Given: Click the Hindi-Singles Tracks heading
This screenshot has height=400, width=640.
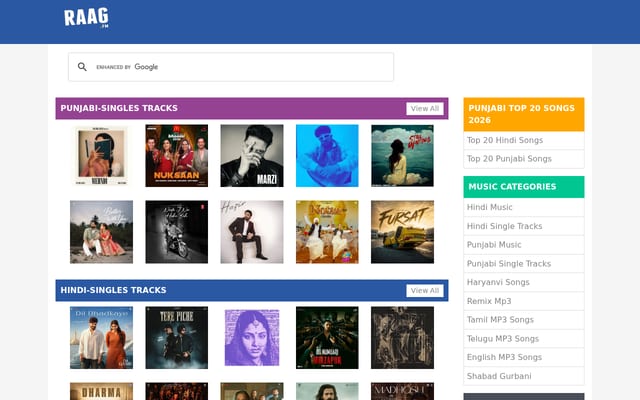Looking at the screenshot, I should point(113,290).
